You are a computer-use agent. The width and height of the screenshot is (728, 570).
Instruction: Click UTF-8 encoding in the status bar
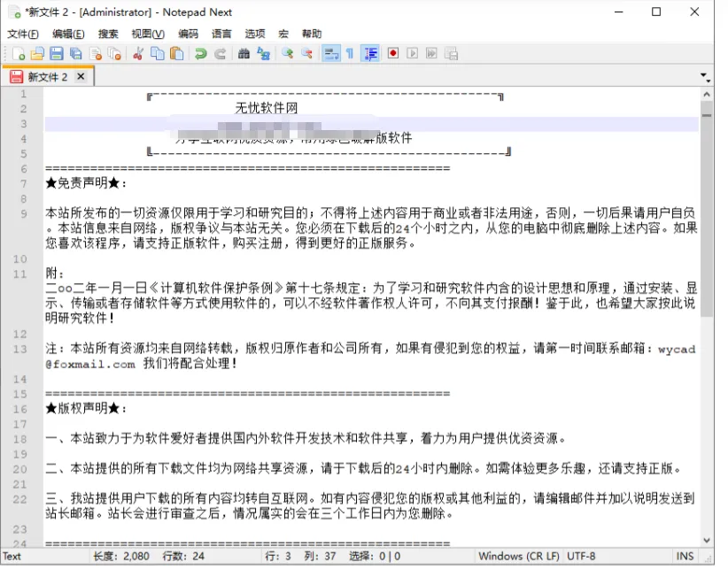click(x=581, y=556)
